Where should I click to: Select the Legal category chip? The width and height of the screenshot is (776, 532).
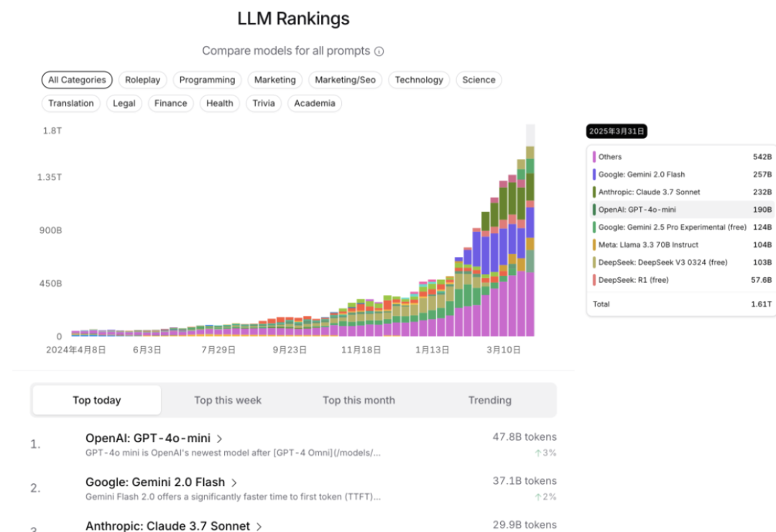click(124, 103)
